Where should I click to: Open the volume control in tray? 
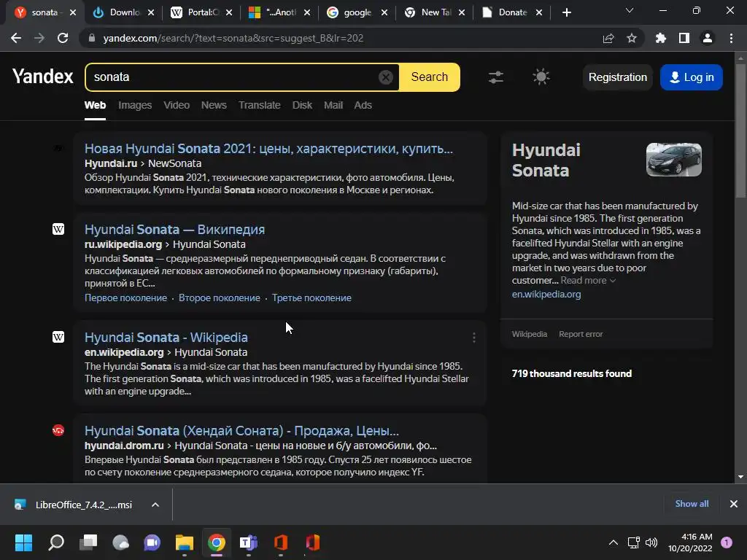coord(651,542)
